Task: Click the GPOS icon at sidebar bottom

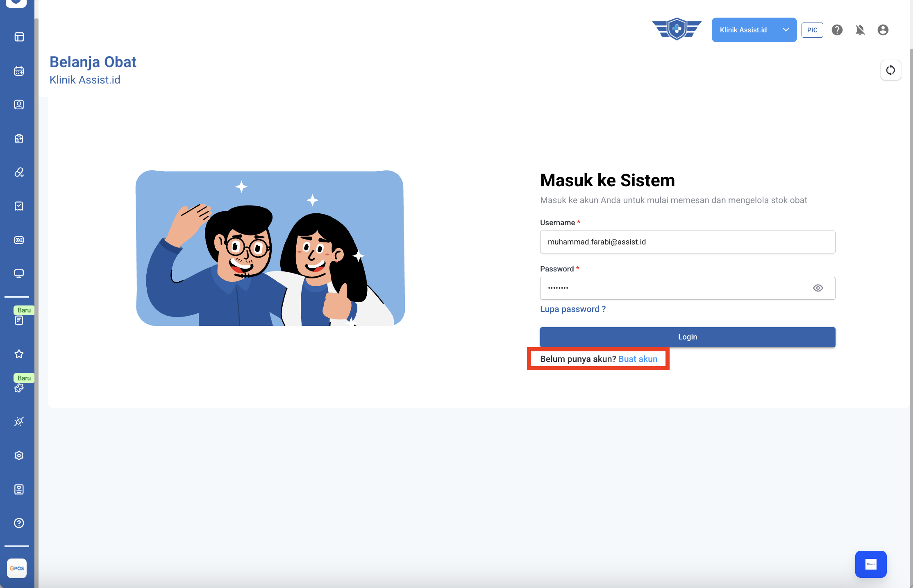Action: 17,568
